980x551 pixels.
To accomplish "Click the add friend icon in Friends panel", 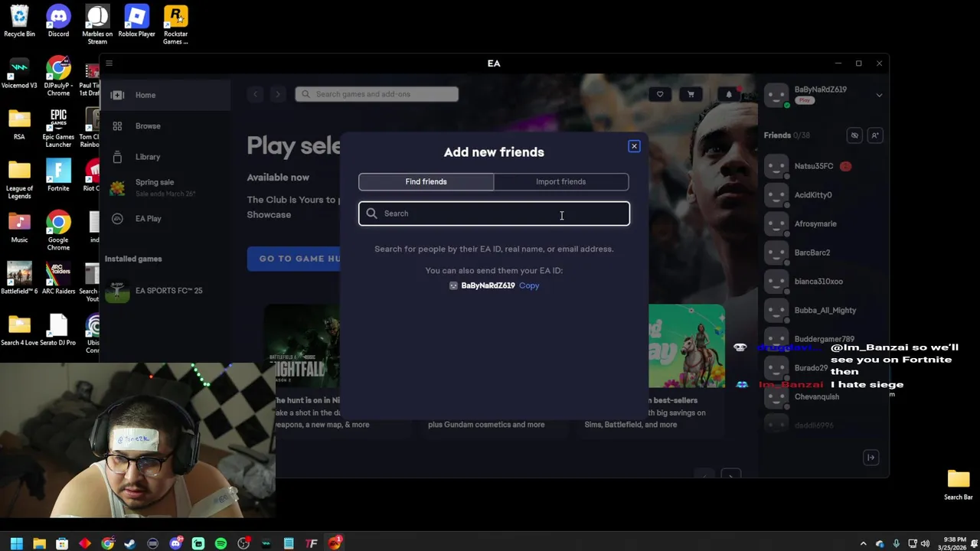I will coord(875,135).
